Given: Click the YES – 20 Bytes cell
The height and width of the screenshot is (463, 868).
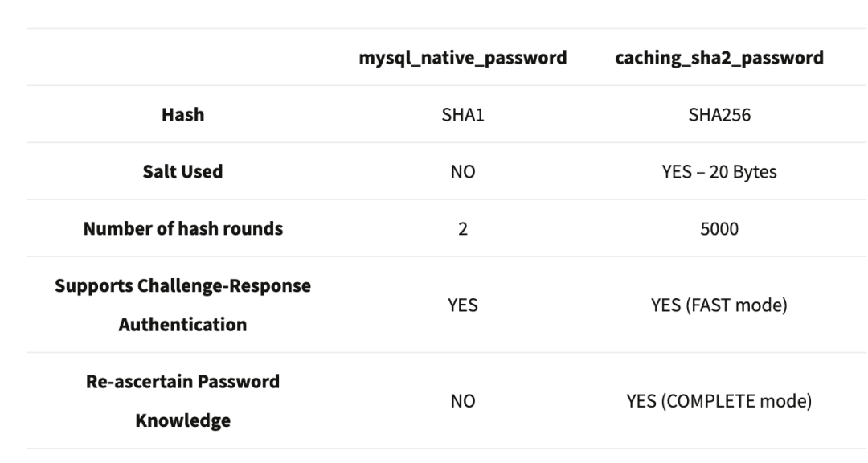Looking at the screenshot, I should tap(719, 171).
